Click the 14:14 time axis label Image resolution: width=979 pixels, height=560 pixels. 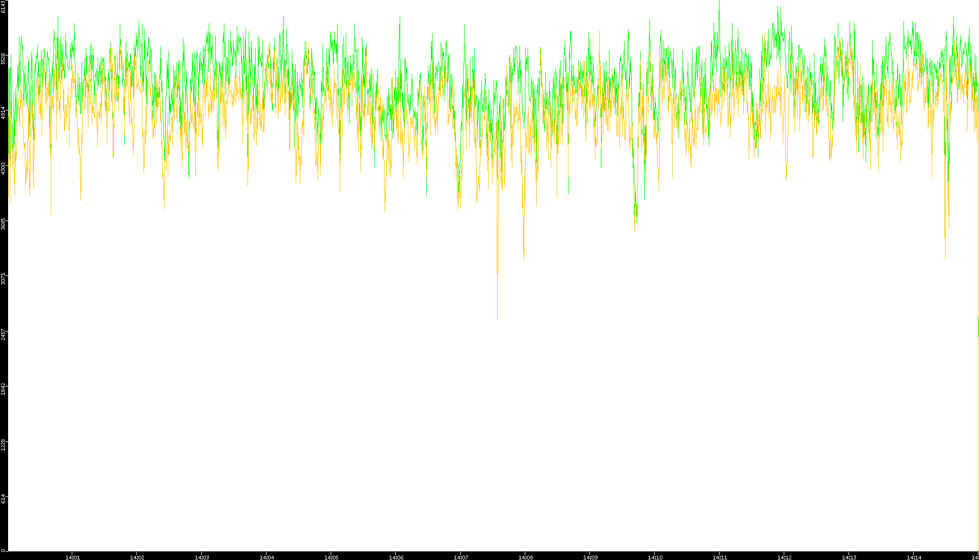click(x=914, y=557)
